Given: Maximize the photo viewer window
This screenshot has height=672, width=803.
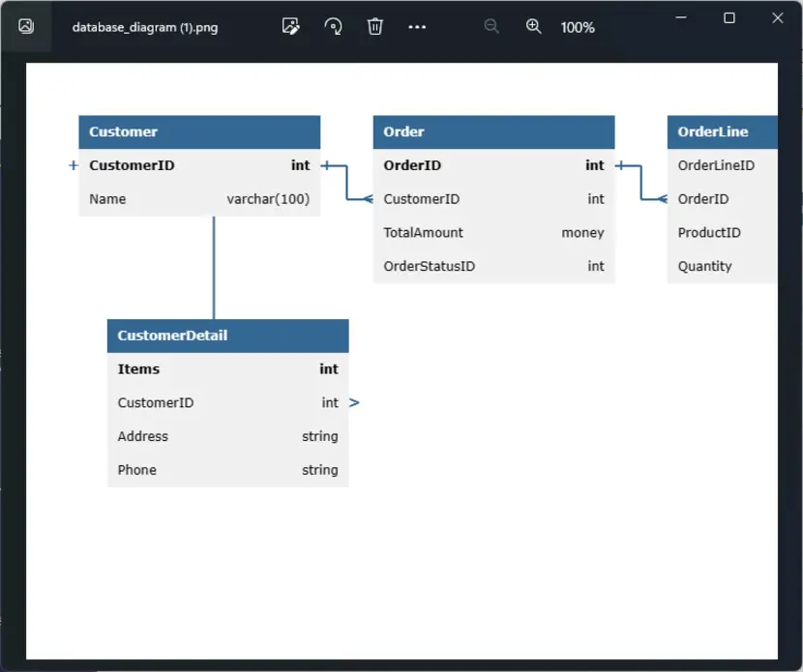Looking at the screenshot, I should 729,18.
